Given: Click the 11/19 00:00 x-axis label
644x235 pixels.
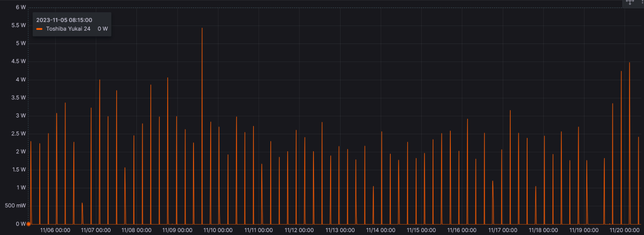Looking at the screenshot, I should [584, 230].
